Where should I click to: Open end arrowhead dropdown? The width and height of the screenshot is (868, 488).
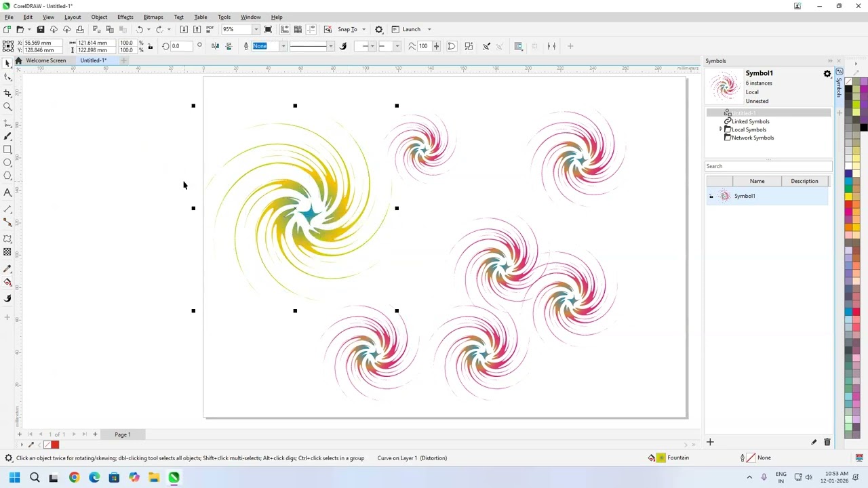[x=397, y=46]
